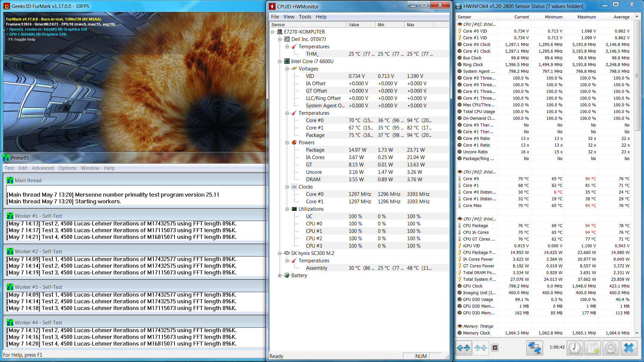
Task: Open HWMonitor File menu
Action: point(275,16)
